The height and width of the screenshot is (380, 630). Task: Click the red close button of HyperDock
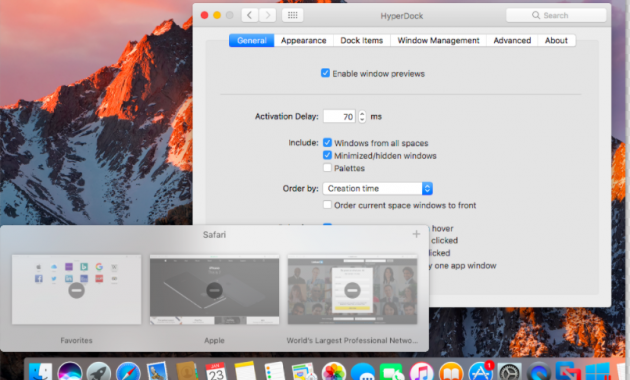(x=205, y=15)
